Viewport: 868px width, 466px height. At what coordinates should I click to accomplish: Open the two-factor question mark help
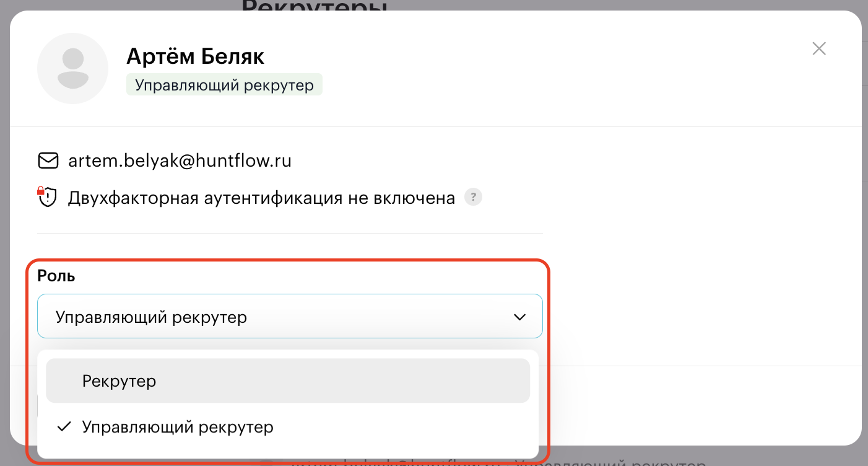473,198
